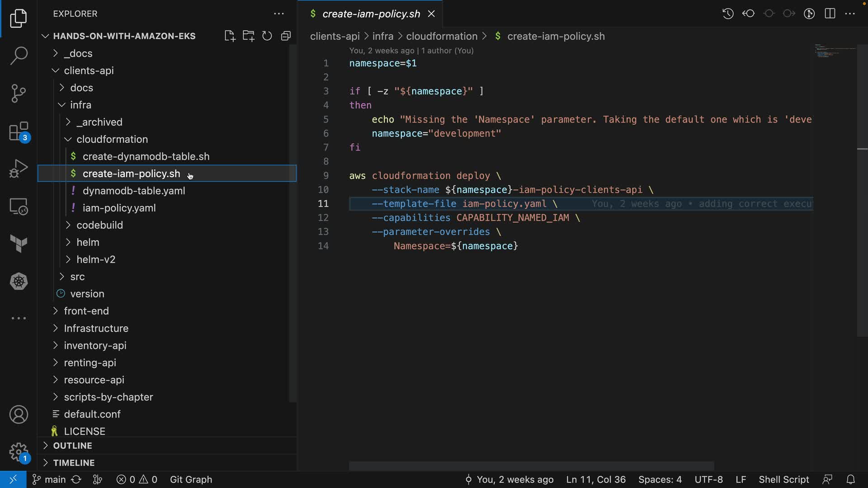The image size is (868, 488).
Task: Collapse all folders in Explorer
Action: tap(286, 36)
